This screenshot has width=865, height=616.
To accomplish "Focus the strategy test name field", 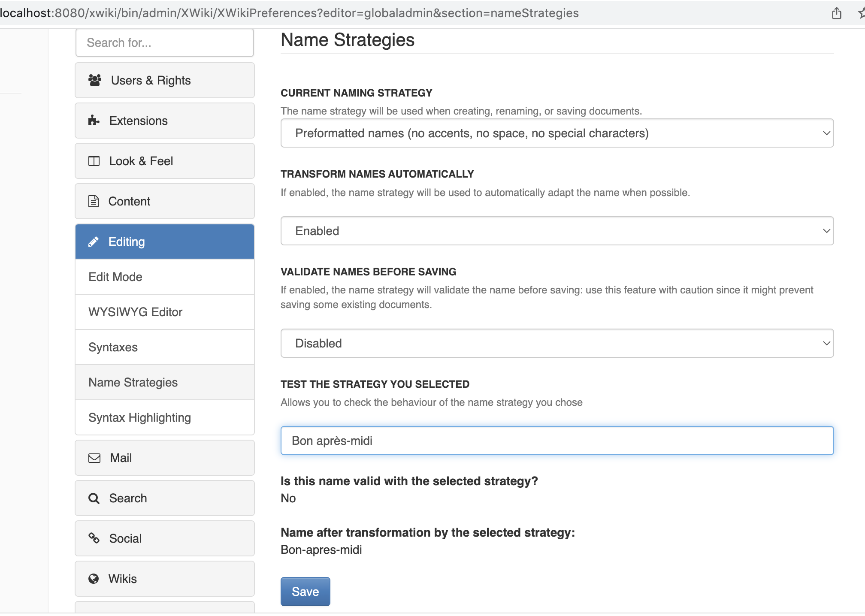I will point(557,441).
